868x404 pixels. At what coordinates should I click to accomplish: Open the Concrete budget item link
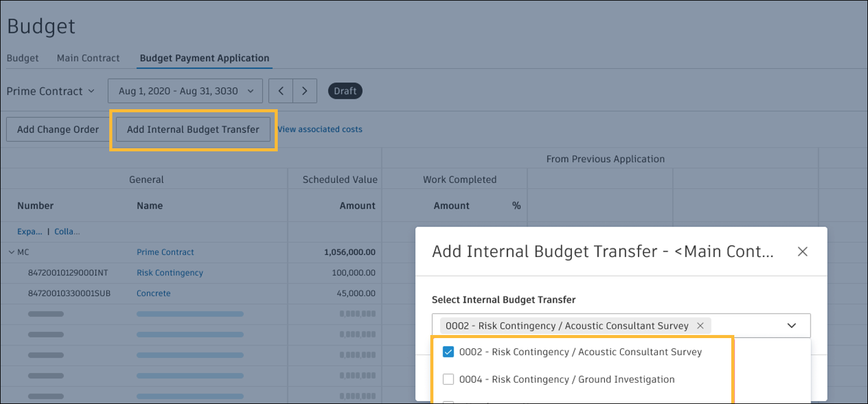[153, 294]
